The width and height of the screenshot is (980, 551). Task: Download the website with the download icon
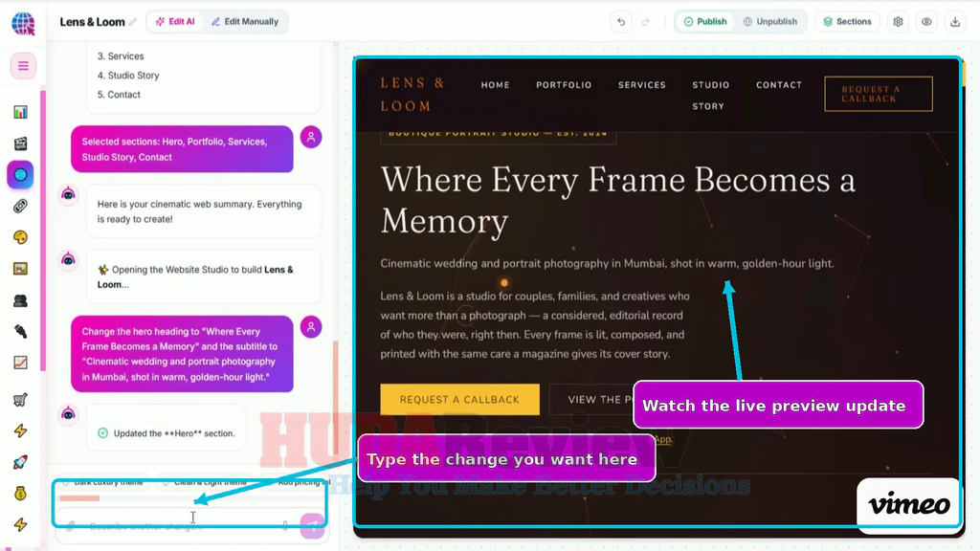tap(955, 22)
